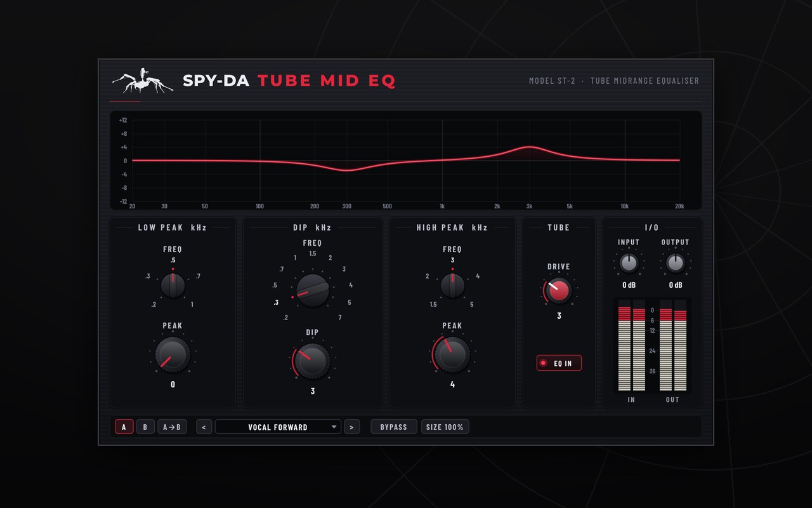Click the MODEL ST-2 text
812x508 pixels.
pyautogui.click(x=552, y=81)
